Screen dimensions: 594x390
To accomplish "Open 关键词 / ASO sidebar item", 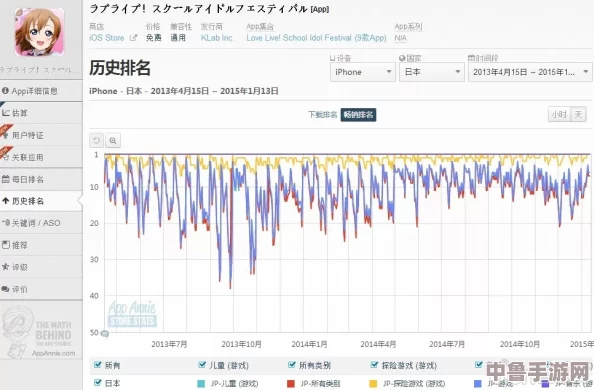I will tap(41, 223).
